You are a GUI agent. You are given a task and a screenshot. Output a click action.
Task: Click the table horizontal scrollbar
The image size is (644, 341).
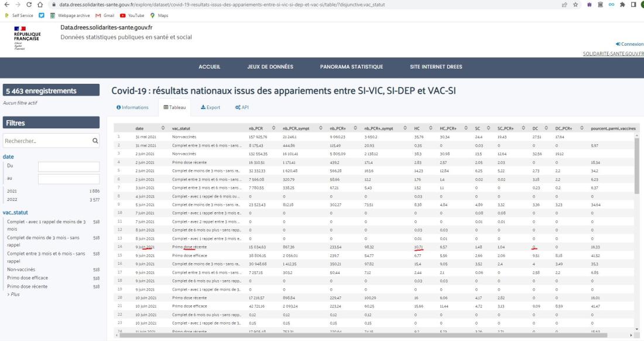364,335
